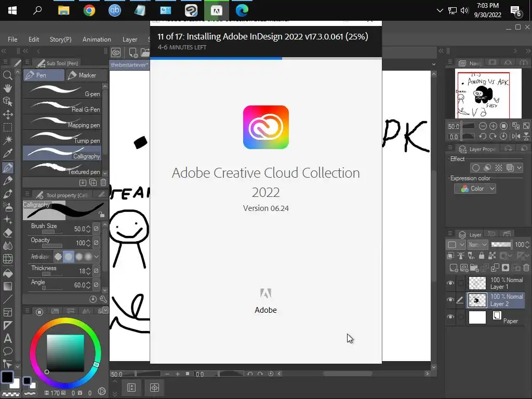Select the Frame border tool
The height and width of the screenshot is (399, 532).
click(7, 312)
